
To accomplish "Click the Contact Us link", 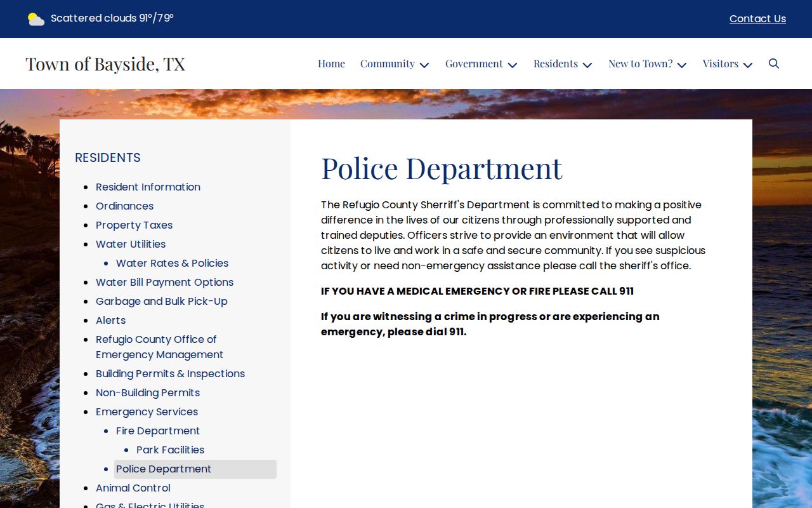I will click(x=757, y=19).
